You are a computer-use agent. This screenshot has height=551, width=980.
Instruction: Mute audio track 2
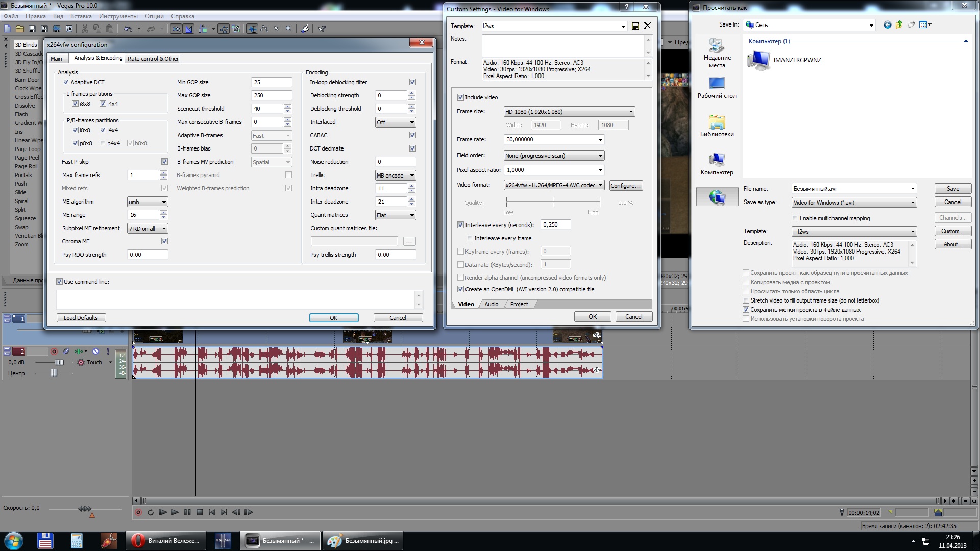(x=95, y=352)
